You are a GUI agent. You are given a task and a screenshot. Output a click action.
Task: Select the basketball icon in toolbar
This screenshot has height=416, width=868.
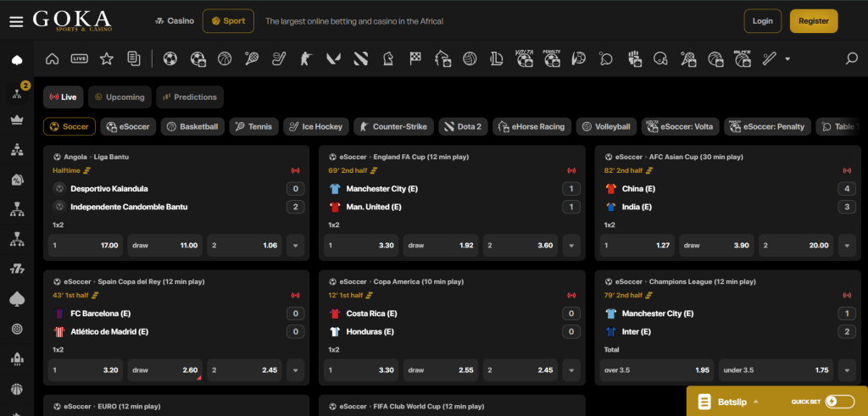(224, 58)
